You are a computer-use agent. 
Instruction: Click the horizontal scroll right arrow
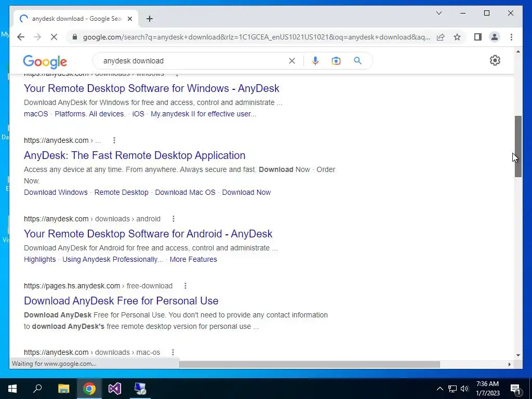click(510, 364)
